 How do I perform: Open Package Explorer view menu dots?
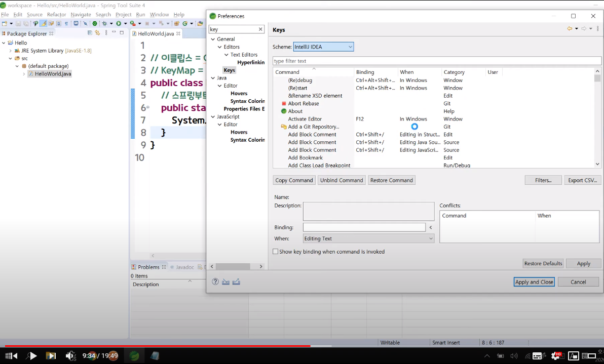pos(106,33)
